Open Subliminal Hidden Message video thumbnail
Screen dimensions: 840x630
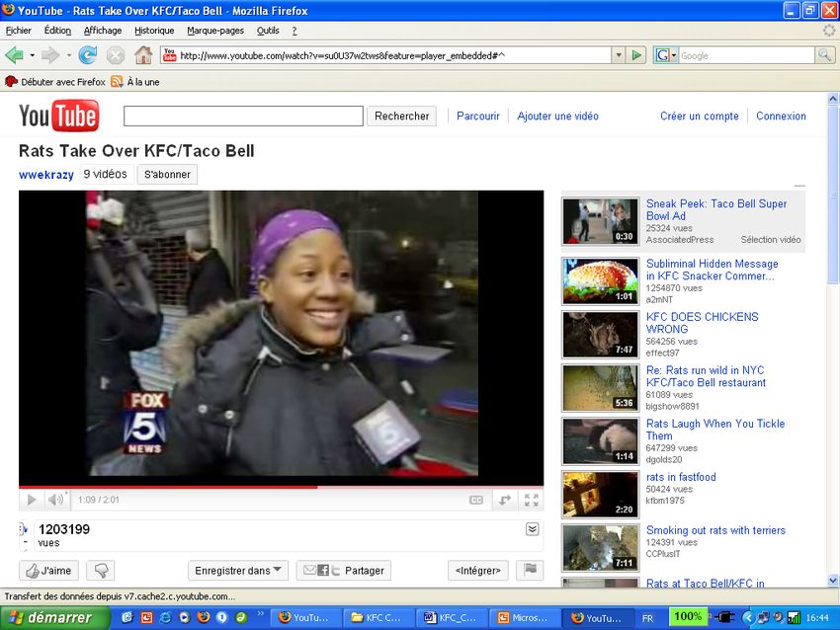click(601, 281)
